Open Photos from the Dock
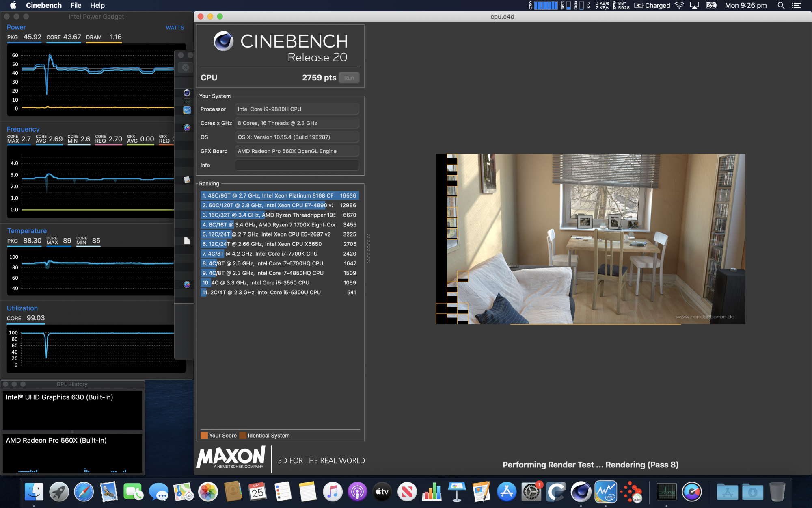The width and height of the screenshot is (812, 508). pos(208,492)
